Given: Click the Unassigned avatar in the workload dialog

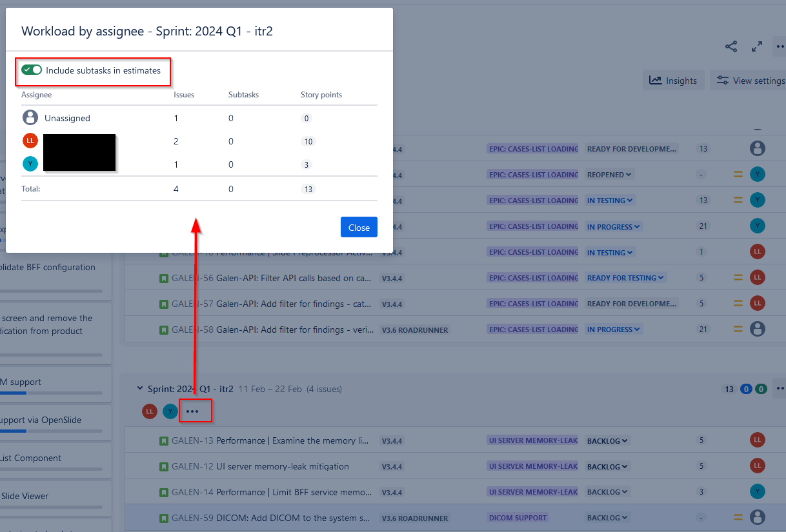Looking at the screenshot, I should (30, 118).
